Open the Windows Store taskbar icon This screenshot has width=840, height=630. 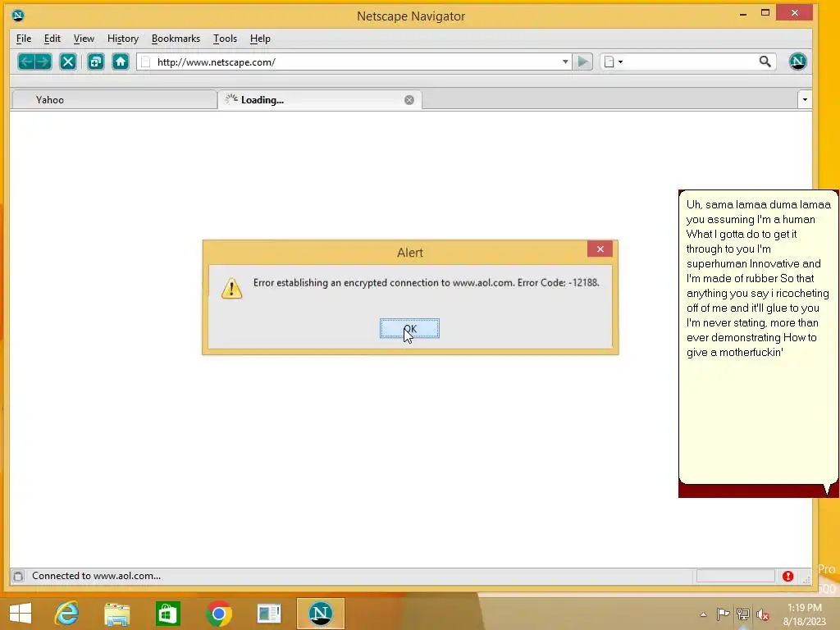[x=167, y=614]
